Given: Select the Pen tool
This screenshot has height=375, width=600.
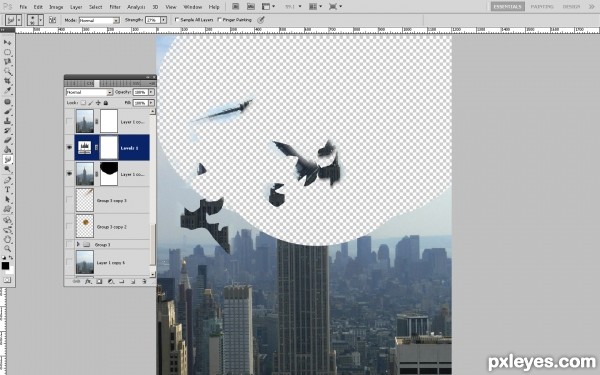Looking at the screenshot, I should [7, 180].
